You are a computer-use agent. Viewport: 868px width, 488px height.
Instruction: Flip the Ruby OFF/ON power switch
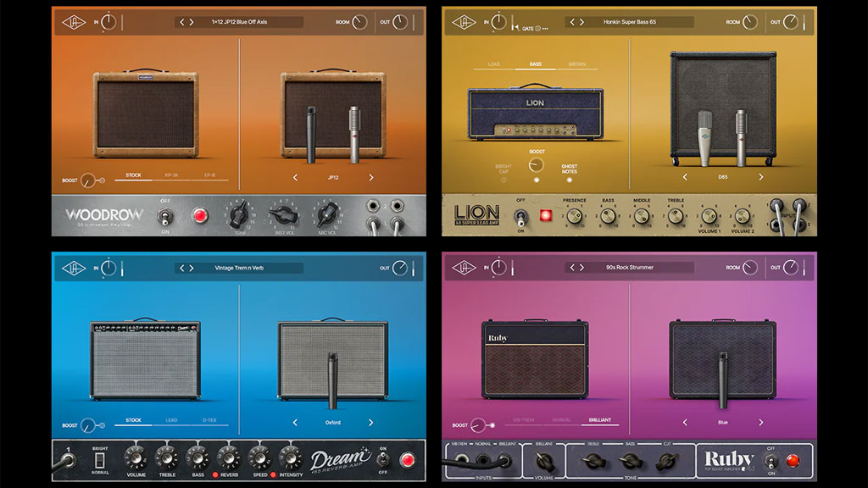[x=771, y=461]
